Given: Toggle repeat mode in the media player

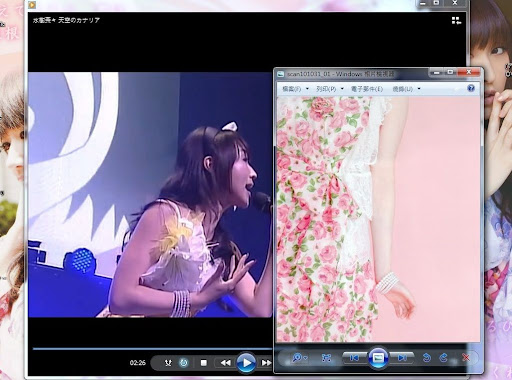Looking at the screenshot, I should tap(184, 362).
